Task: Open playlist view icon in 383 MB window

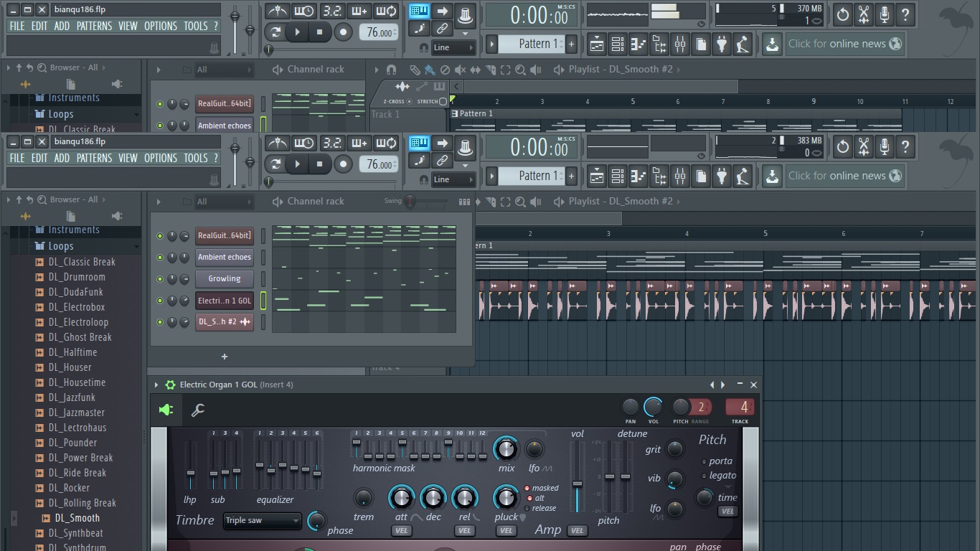Action: [596, 176]
